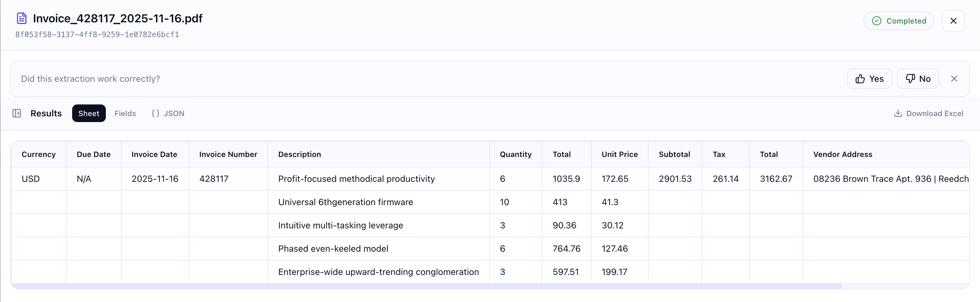Select quantity 10 in the firmware row
980x302 pixels.
[x=515, y=202]
